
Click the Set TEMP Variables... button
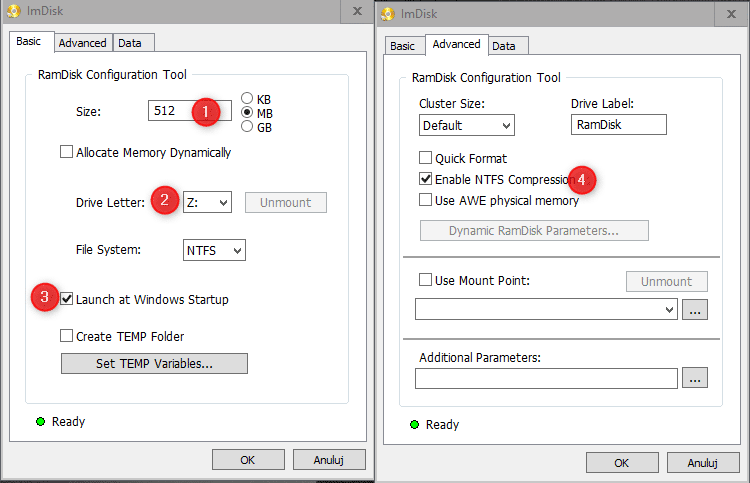click(x=154, y=363)
